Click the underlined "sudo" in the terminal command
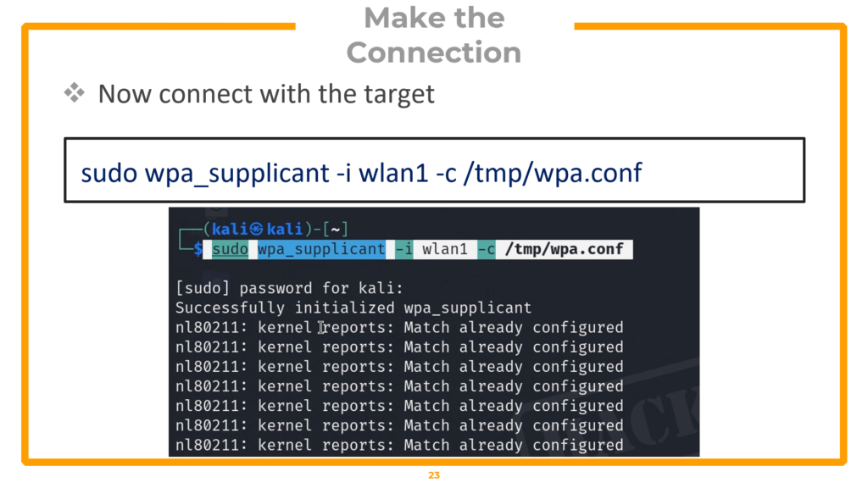This screenshot has width=868, height=488. point(231,249)
